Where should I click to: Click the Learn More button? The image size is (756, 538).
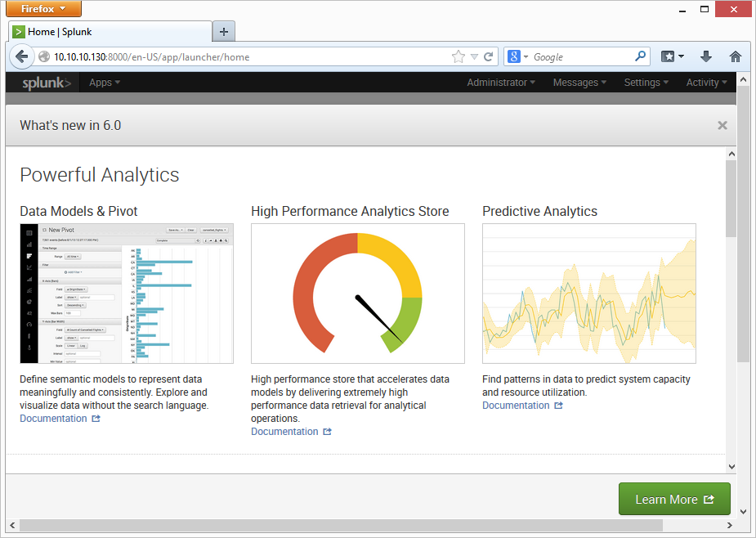(x=674, y=499)
